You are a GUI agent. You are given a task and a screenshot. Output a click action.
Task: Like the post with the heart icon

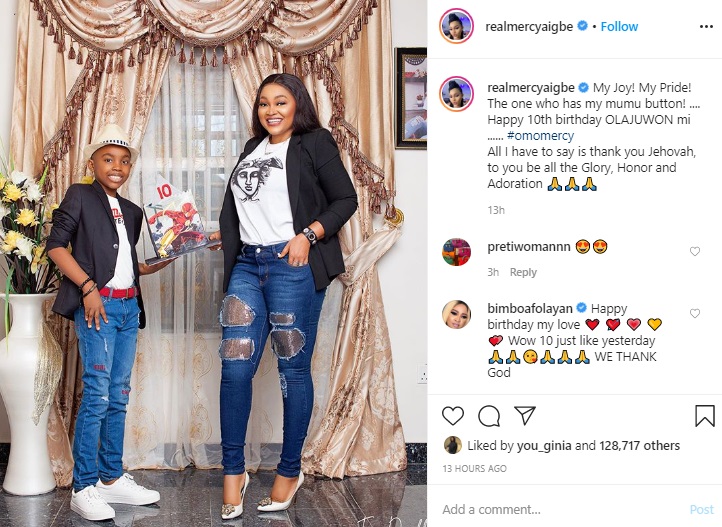point(453,416)
